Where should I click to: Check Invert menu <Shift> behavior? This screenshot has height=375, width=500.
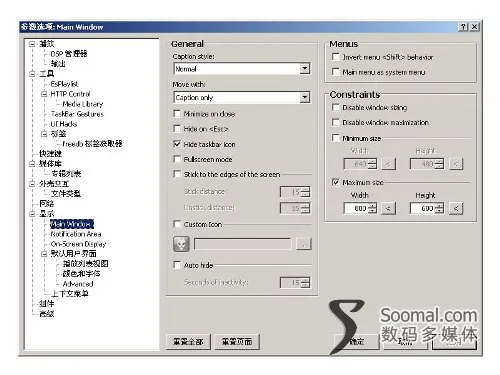click(x=336, y=57)
